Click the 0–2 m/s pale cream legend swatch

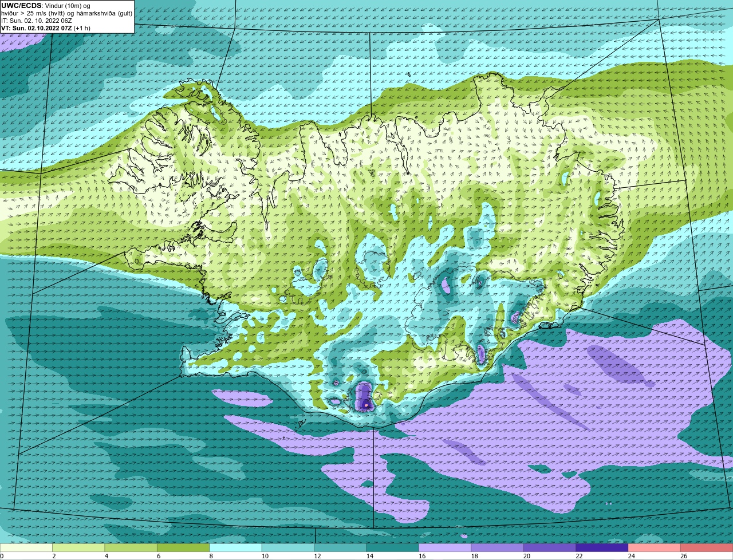[26, 547]
